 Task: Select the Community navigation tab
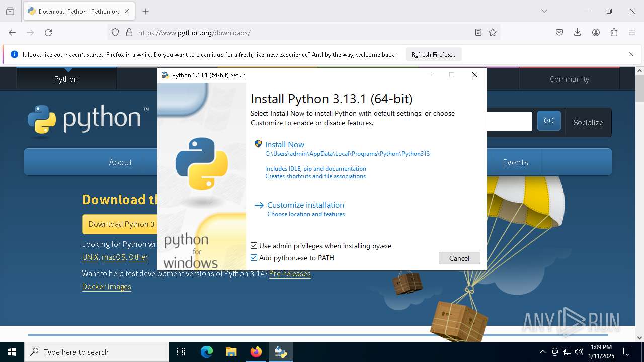click(569, 79)
